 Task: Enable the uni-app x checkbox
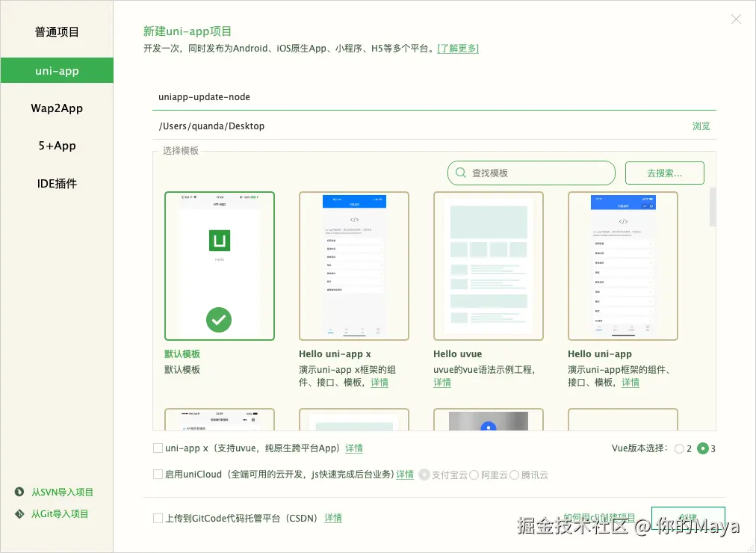pyautogui.click(x=158, y=448)
